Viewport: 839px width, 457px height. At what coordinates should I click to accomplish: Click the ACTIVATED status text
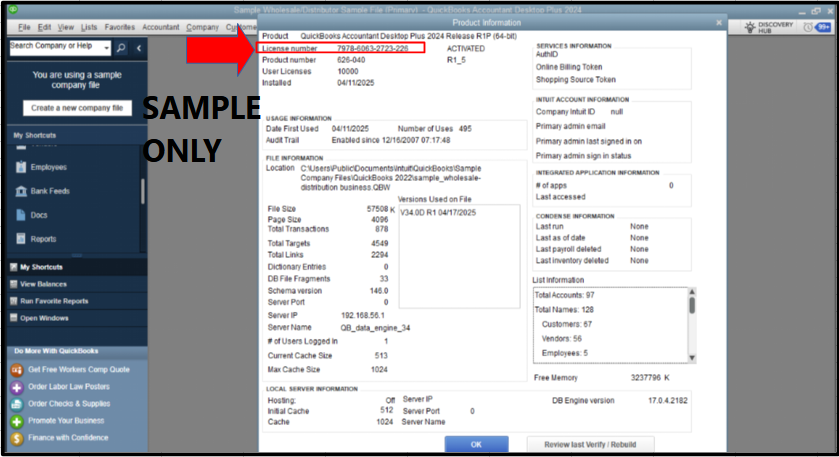pyautogui.click(x=466, y=48)
